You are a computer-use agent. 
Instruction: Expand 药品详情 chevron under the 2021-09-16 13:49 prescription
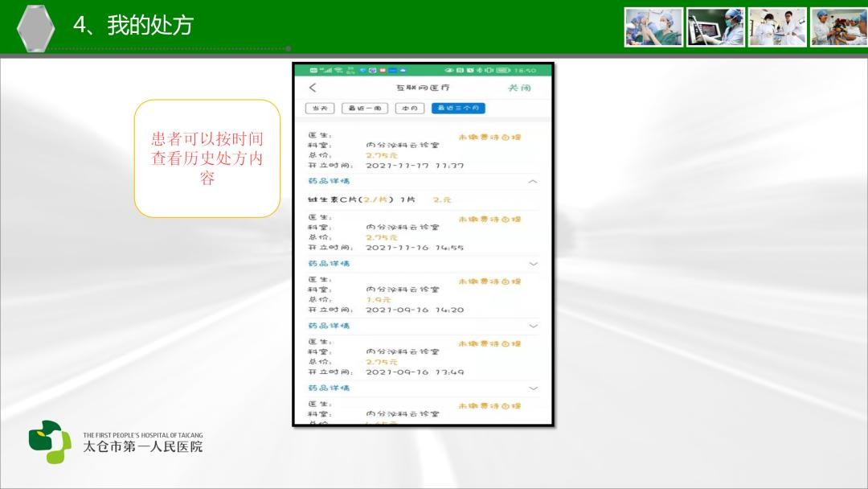(x=533, y=388)
